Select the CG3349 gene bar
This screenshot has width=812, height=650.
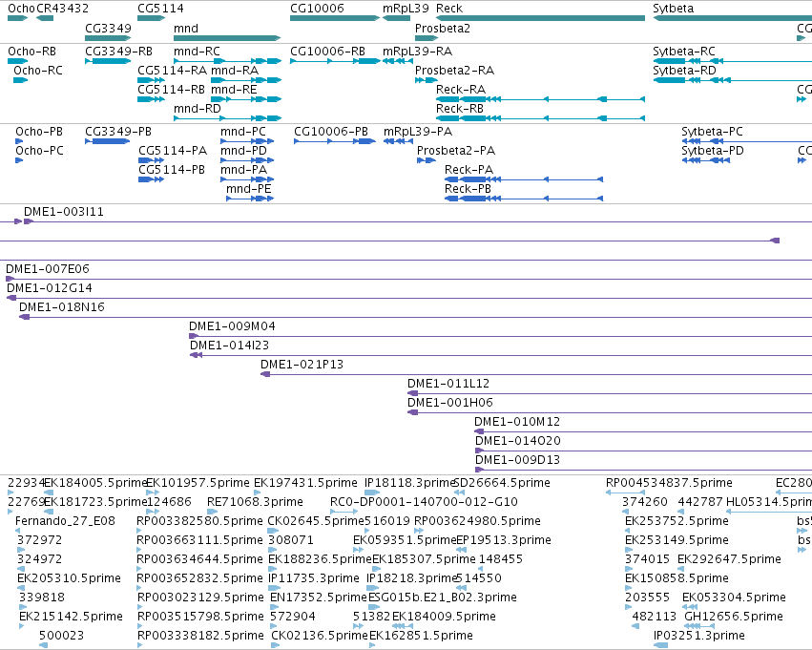108,38
